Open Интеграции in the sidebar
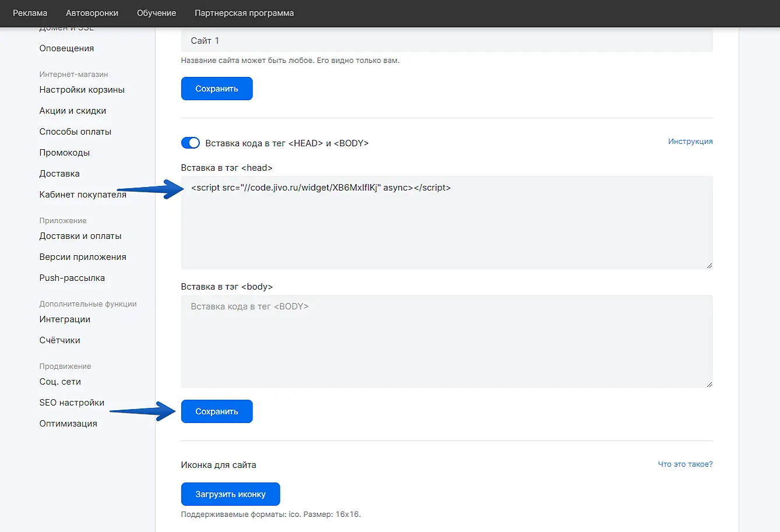Image resolution: width=780 pixels, height=532 pixels. [x=65, y=319]
